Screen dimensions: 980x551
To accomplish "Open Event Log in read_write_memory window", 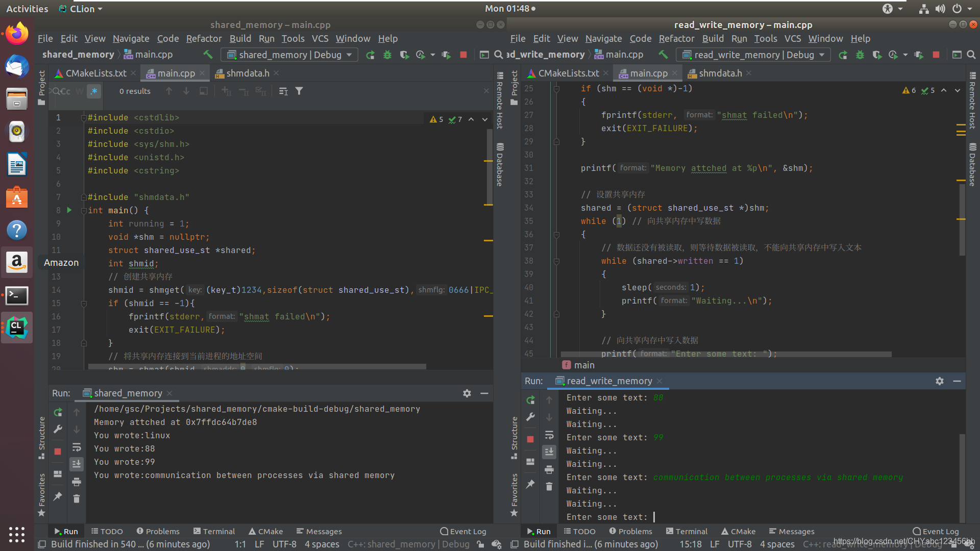I will pyautogui.click(x=936, y=531).
